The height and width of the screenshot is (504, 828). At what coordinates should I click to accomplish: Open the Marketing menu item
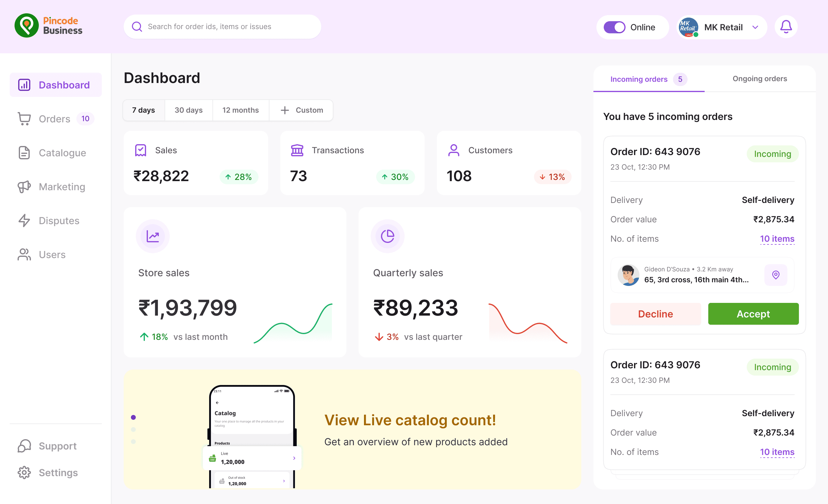(56, 187)
